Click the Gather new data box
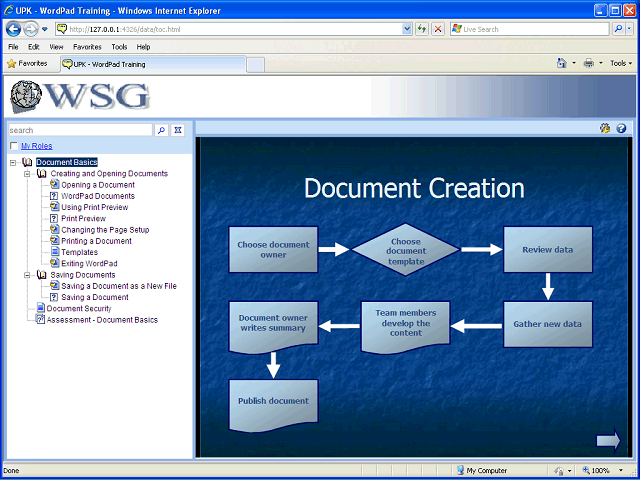 [x=548, y=324]
